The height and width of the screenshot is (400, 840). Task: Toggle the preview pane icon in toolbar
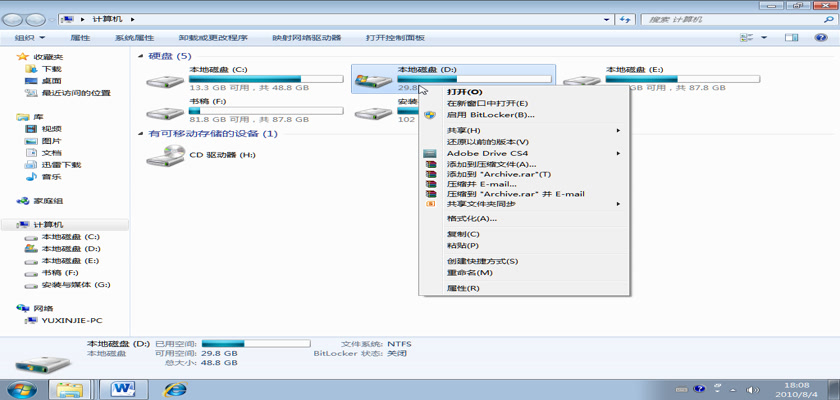[791, 37]
